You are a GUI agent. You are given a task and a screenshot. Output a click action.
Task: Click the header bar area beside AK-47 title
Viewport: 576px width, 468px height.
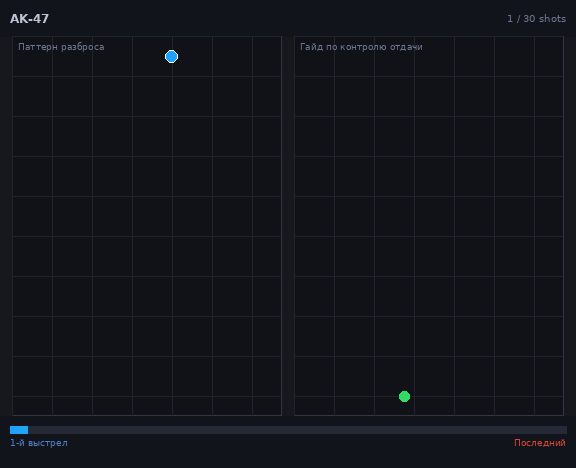[x=276, y=19]
